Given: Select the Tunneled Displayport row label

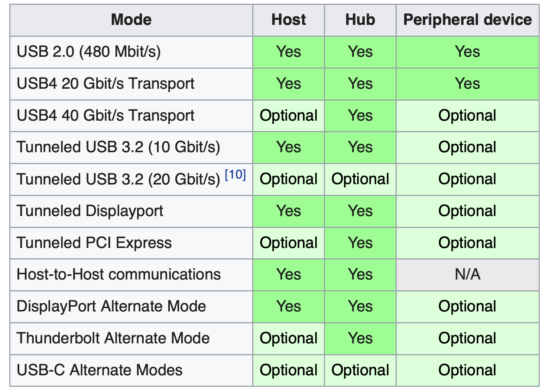Looking at the screenshot, I should (90, 211).
